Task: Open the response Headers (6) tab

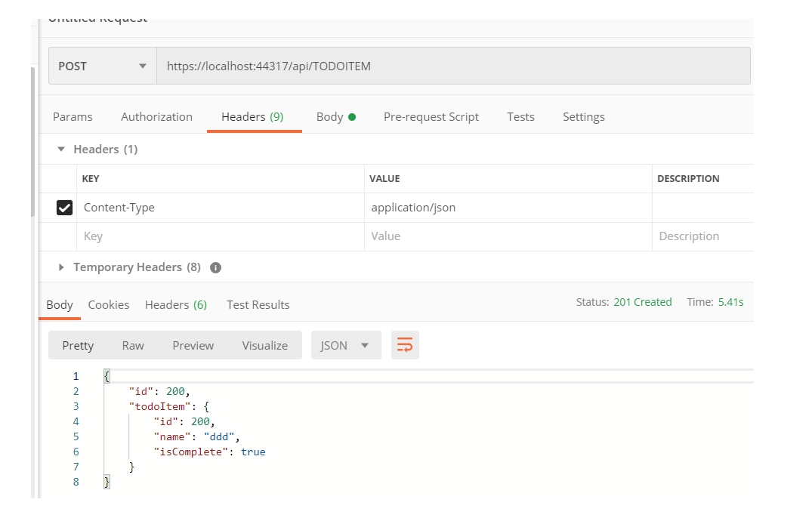Action: (x=175, y=305)
